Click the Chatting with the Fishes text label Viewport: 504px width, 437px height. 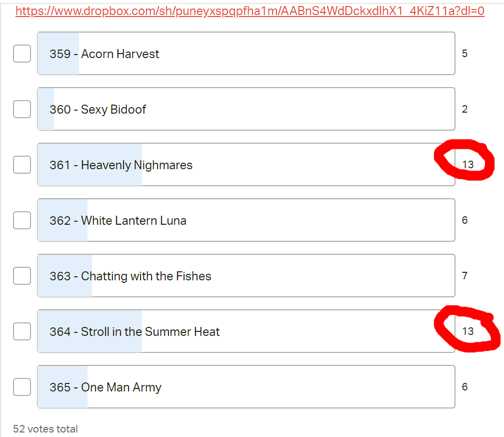[x=130, y=276]
